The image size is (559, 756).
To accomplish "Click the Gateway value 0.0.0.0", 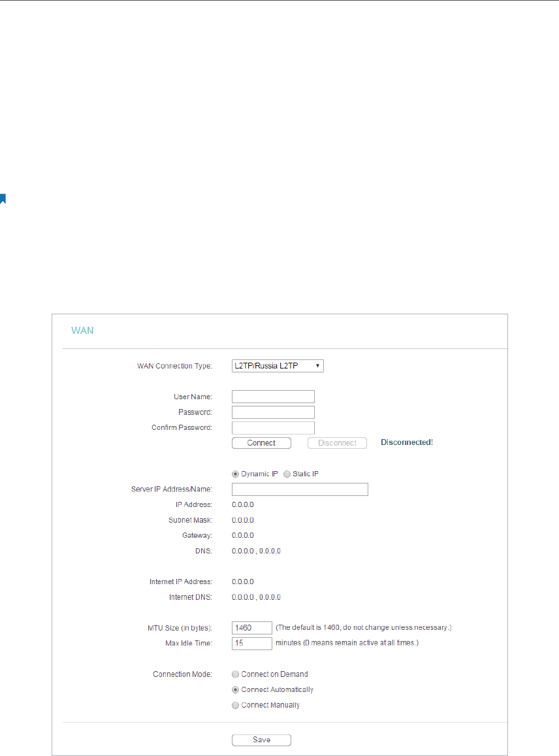I will coord(242,536).
